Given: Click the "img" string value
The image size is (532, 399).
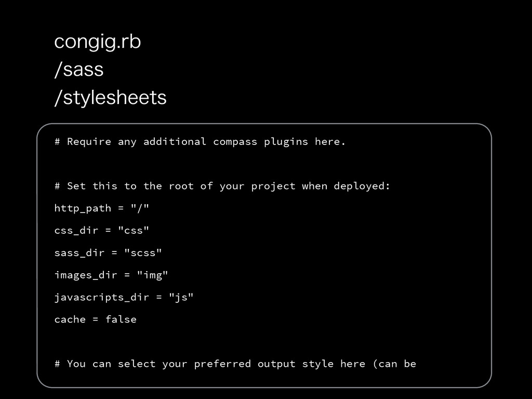Looking at the screenshot, I should (153, 275).
